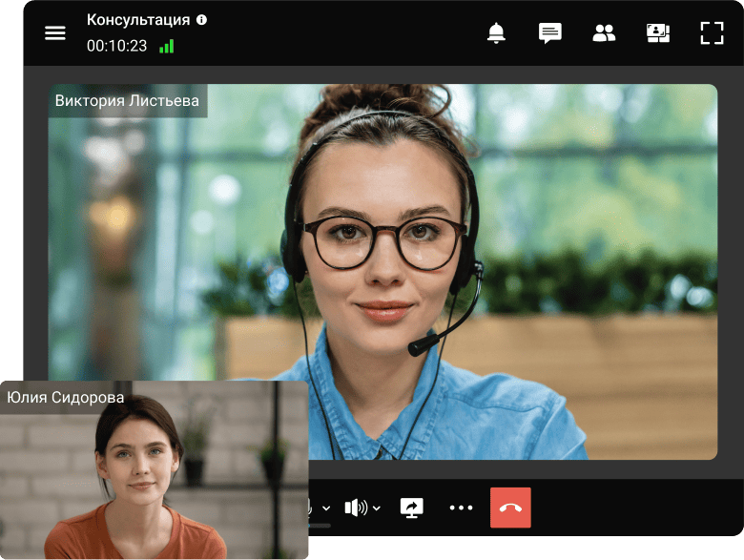Start screen sharing
Viewport: 744px width, 560px height.
click(x=412, y=508)
